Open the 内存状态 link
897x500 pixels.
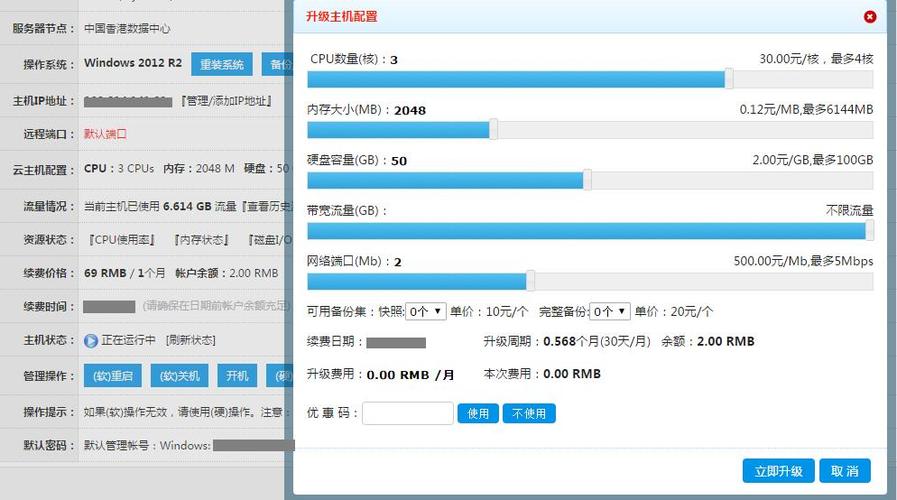201,240
